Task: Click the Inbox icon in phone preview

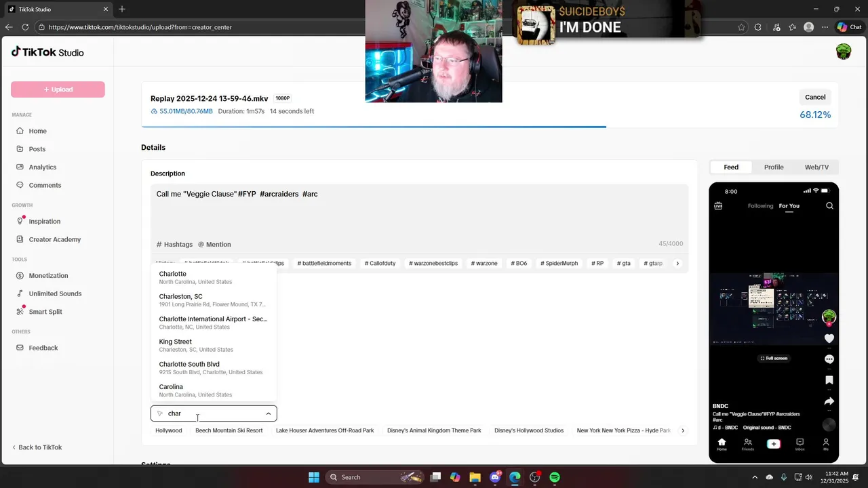Action: tap(800, 445)
